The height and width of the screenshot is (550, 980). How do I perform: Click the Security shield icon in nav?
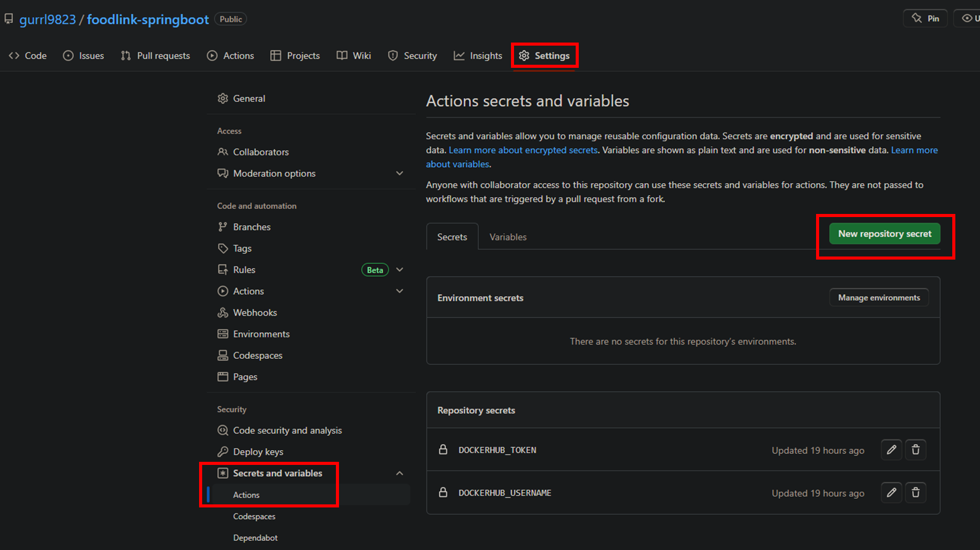click(x=393, y=55)
